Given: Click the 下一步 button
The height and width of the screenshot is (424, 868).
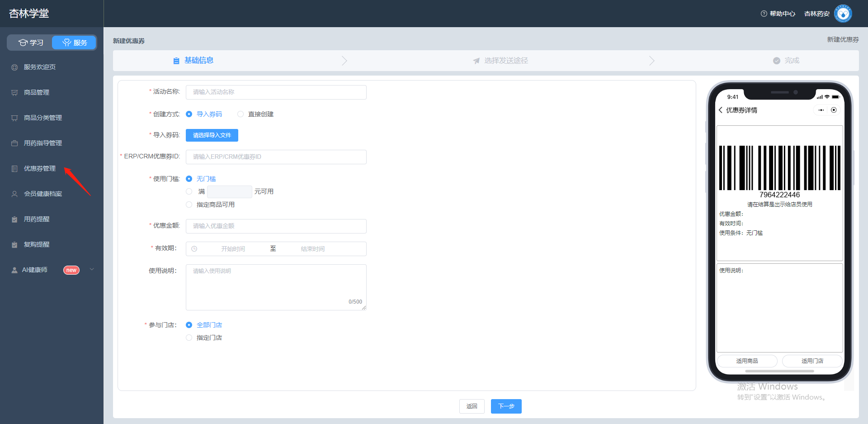Looking at the screenshot, I should pos(506,406).
